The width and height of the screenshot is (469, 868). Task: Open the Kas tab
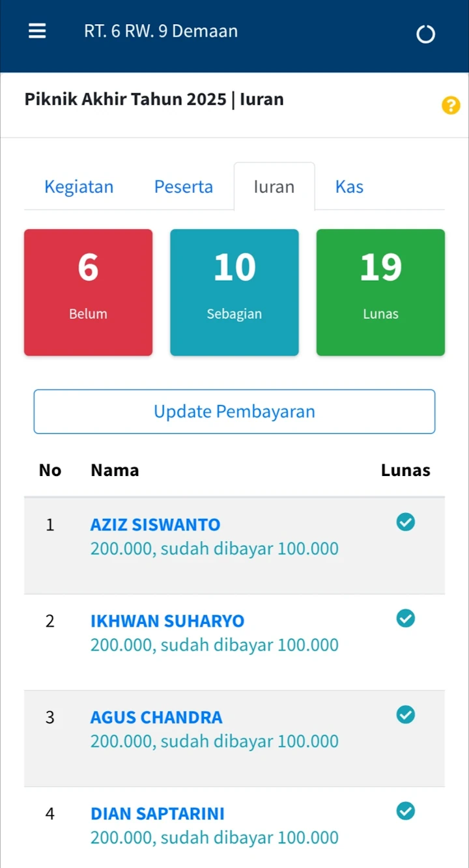(x=349, y=187)
